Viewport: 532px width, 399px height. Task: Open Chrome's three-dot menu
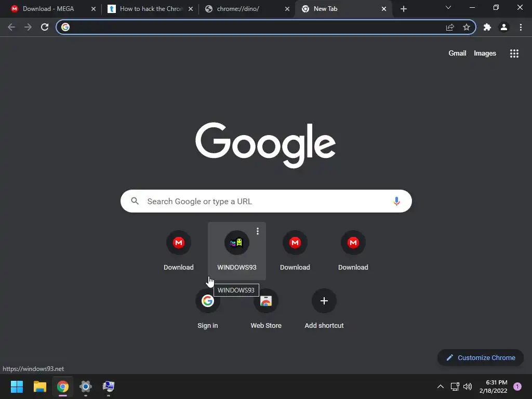[x=521, y=27]
